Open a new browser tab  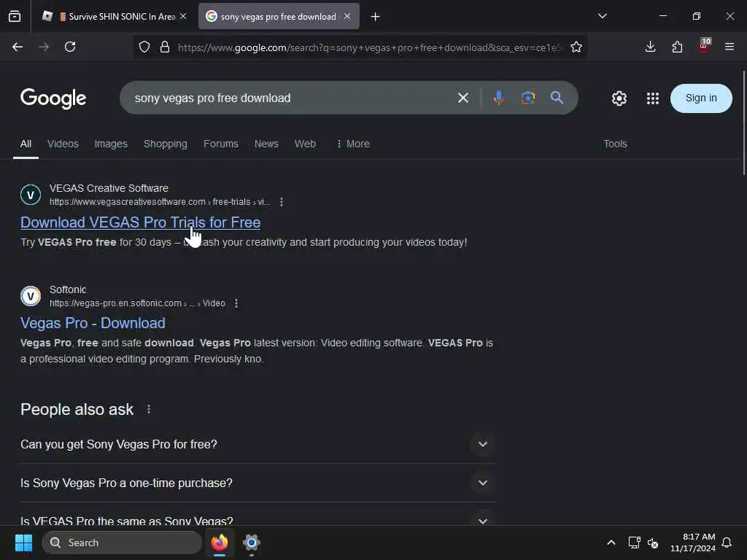[376, 17]
